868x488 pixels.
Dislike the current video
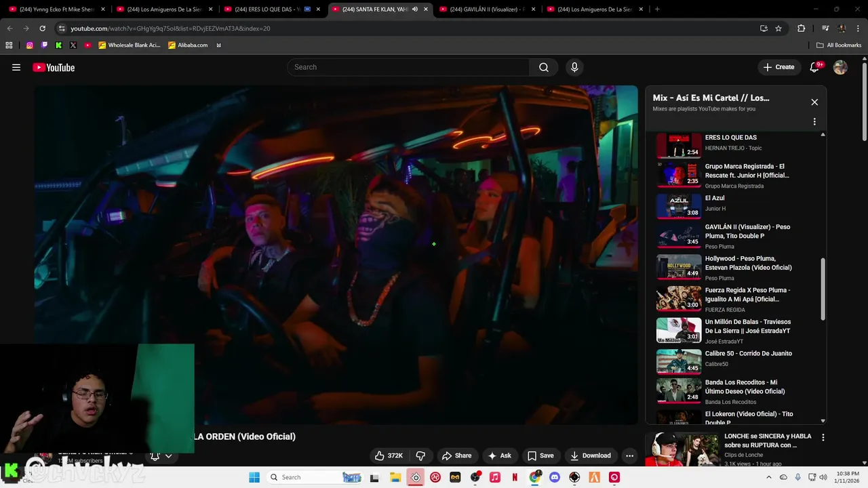pyautogui.click(x=420, y=455)
